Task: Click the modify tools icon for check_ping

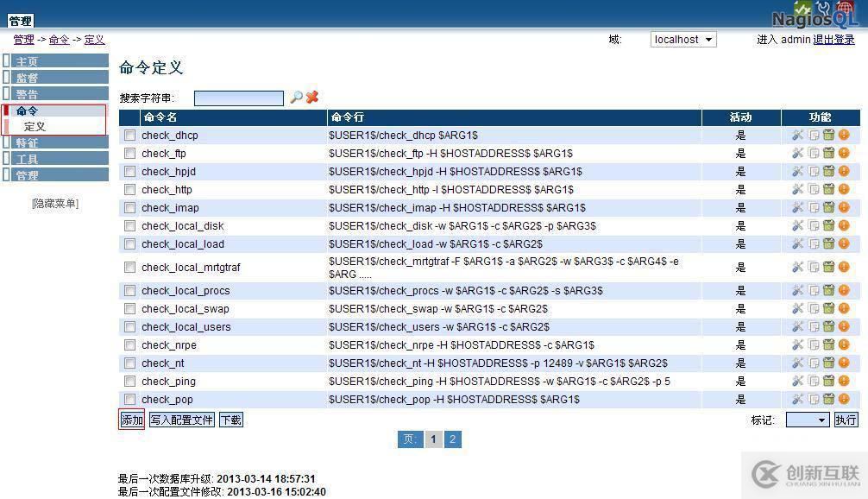Action: pos(797,381)
